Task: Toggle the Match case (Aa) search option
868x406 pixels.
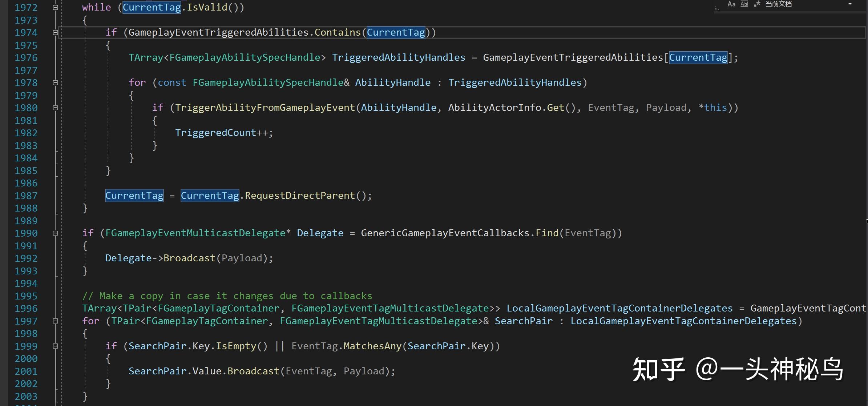Action: 731,4
